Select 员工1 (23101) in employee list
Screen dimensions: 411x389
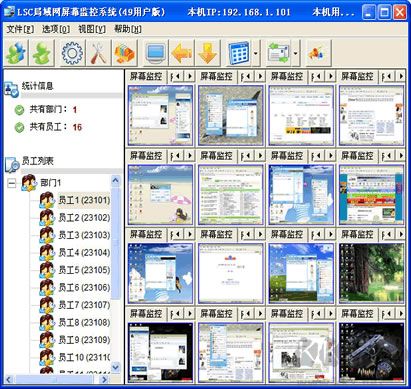point(84,200)
